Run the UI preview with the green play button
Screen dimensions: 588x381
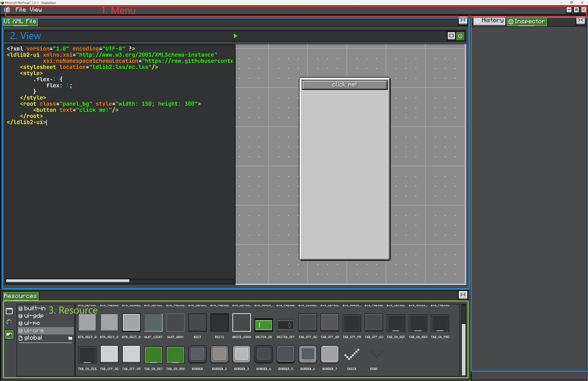(x=236, y=36)
